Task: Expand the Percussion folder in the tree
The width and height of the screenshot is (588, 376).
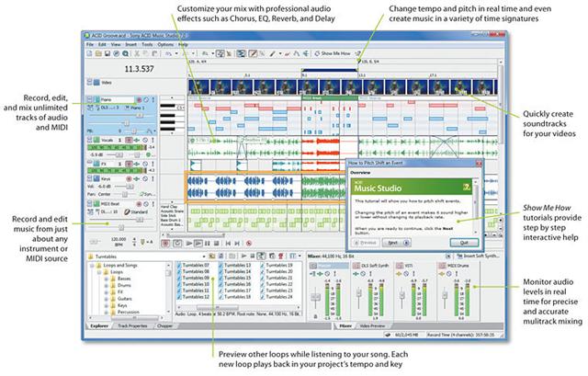Action: [107, 313]
